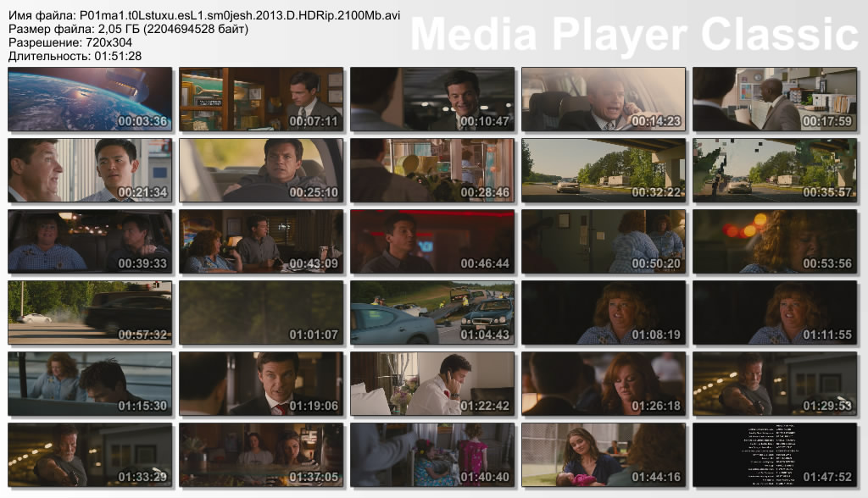Image resolution: width=868 pixels, height=498 pixels.
Task: Open the car interior thumbnail at 00:39:33
Action: (x=90, y=241)
